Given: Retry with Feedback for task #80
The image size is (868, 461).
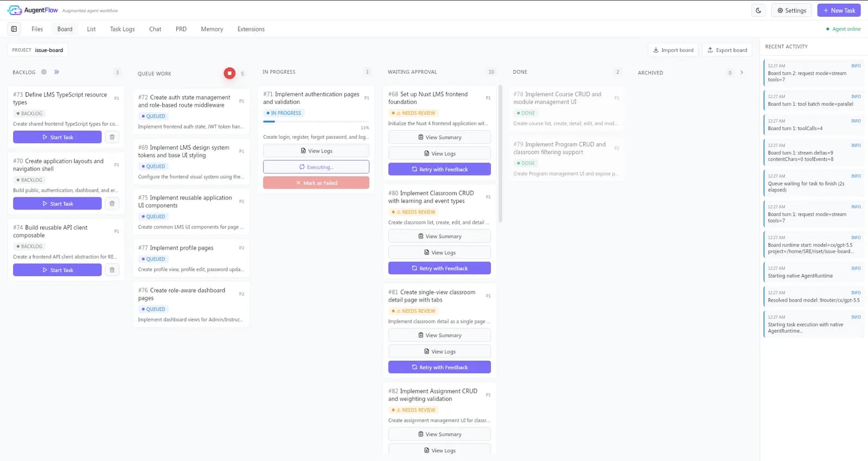Looking at the screenshot, I should [x=439, y=268].
